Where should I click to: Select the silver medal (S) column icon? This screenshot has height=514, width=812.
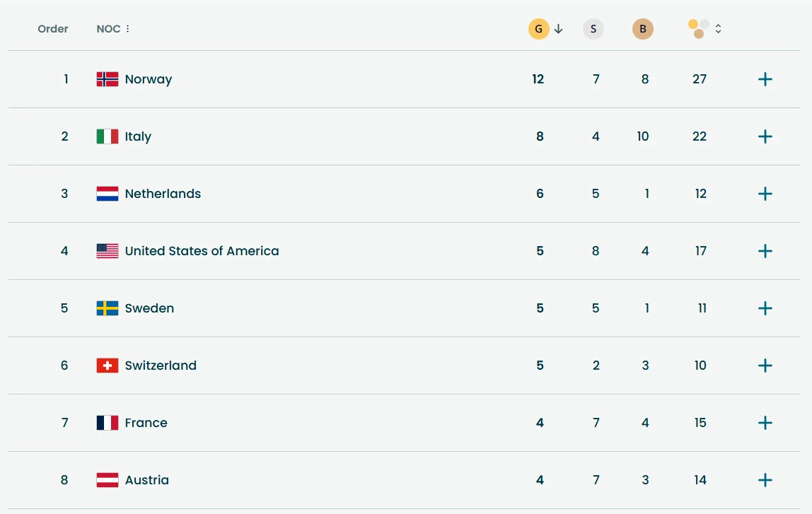pos(593,28)
